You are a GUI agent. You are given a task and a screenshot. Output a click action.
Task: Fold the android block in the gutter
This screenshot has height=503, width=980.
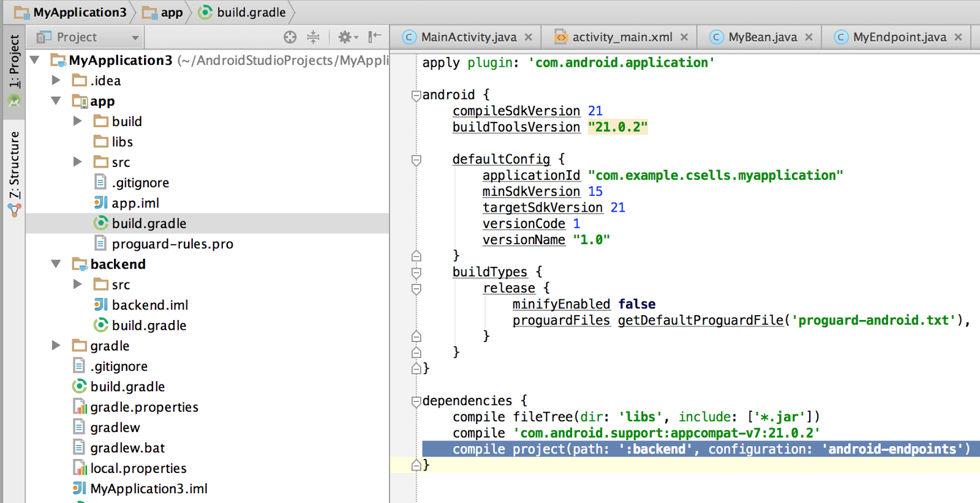coord(417,95)
